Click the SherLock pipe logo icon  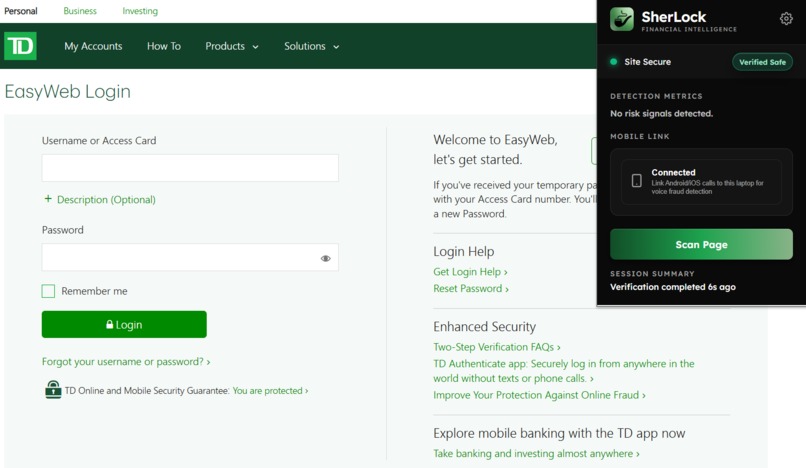point(621,19)
